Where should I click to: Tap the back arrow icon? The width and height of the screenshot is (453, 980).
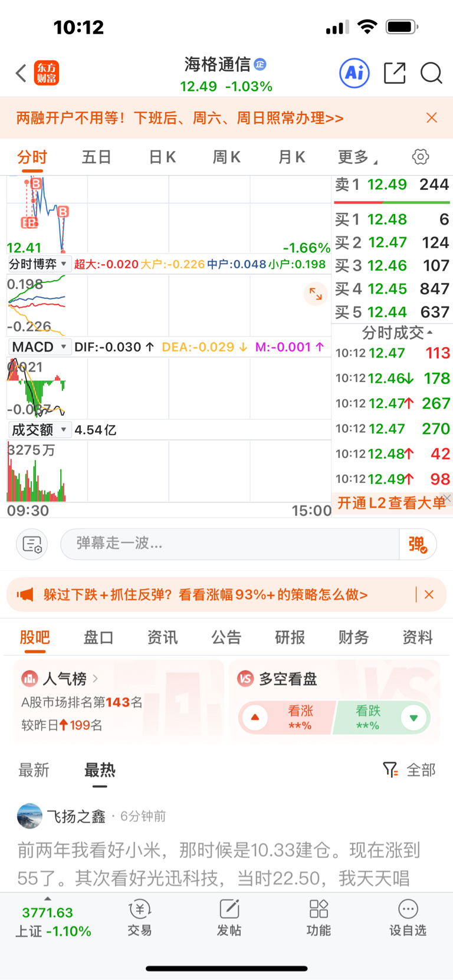point(21,73)
